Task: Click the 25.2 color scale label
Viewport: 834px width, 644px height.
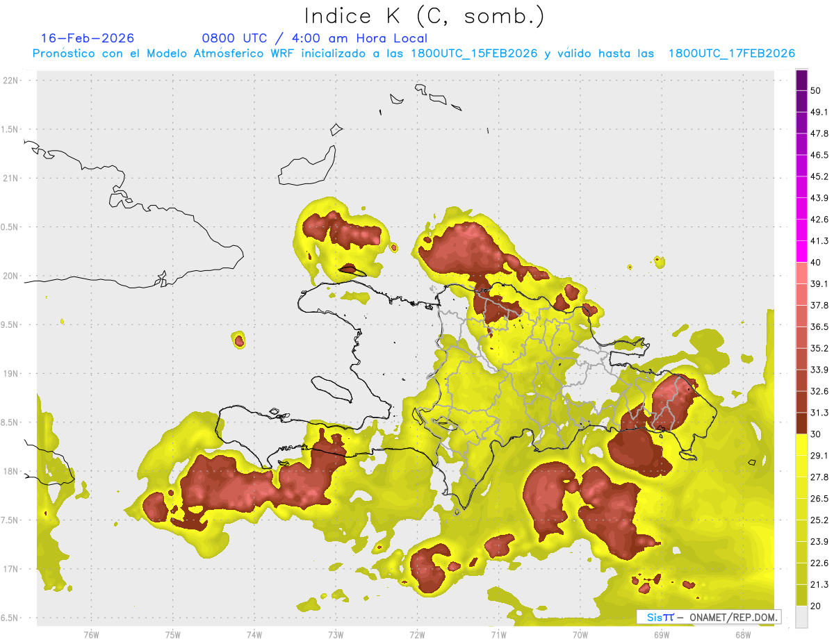Action: [x=819, y=520]
